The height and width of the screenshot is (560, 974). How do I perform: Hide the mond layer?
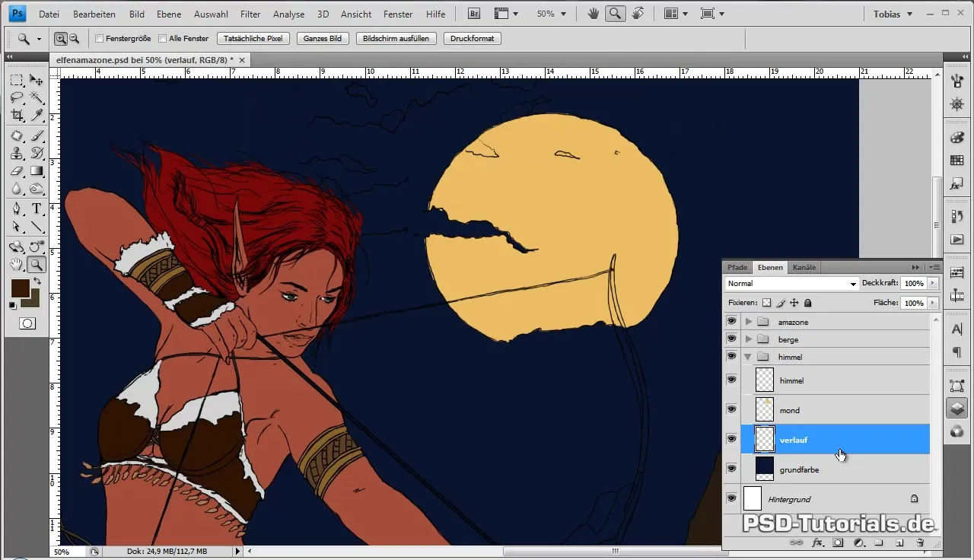pos(731,409)
